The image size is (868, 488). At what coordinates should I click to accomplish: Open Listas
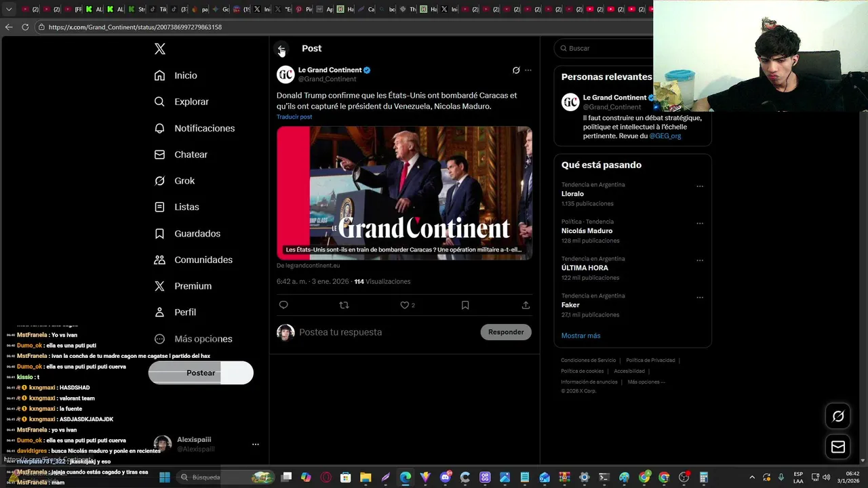[176, 207]
